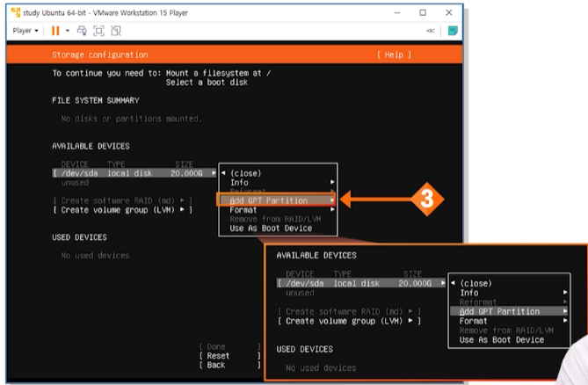Click the Reset button
Viewport: 588px width, 385px height.
(x=230, y=356)
